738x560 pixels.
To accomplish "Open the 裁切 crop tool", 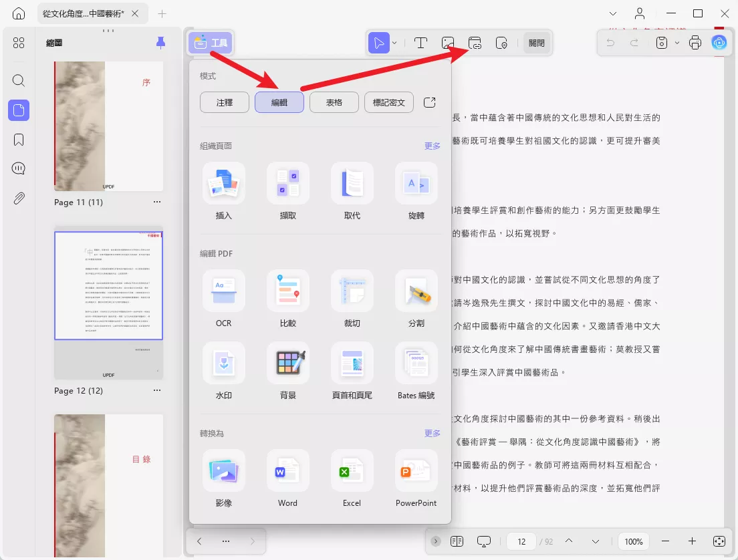I will pyautogui.click(x=352, y=299).
